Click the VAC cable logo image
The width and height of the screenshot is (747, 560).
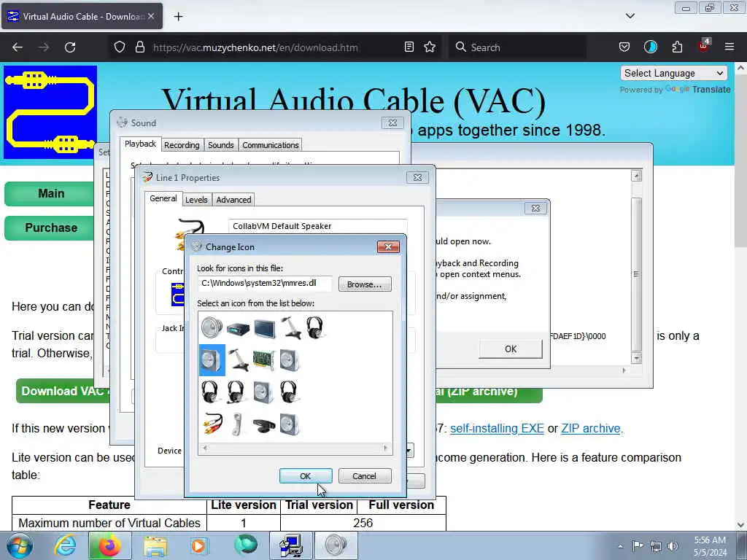pos(50,112)
